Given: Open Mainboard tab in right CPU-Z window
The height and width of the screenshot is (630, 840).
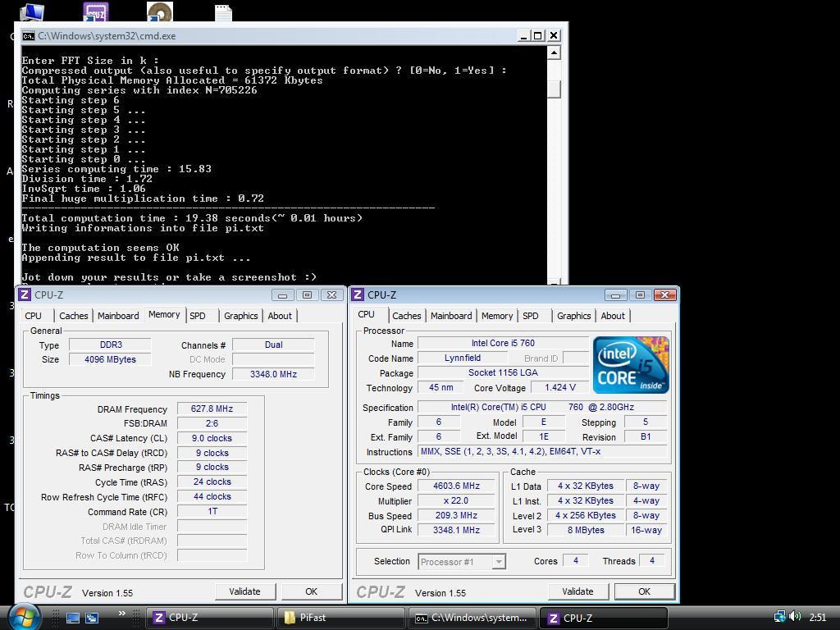Looking at the screenshot, I should point(451,316).
